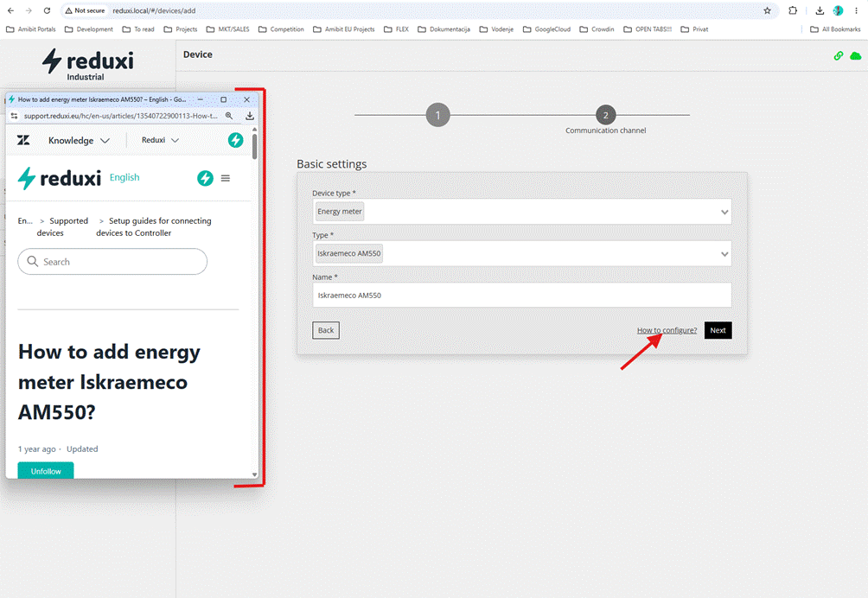
Task: Expand the Device type dropdown
Action: coord(724,212)
